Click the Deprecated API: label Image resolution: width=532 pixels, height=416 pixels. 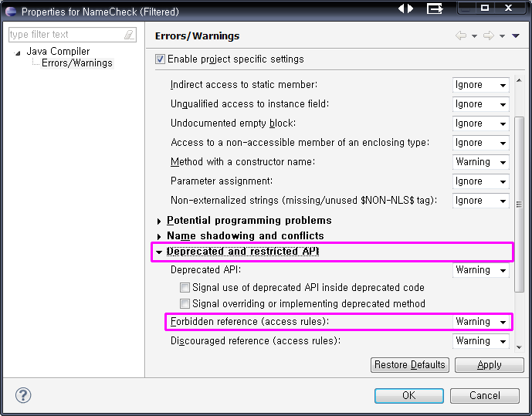(x=205, y=270)
